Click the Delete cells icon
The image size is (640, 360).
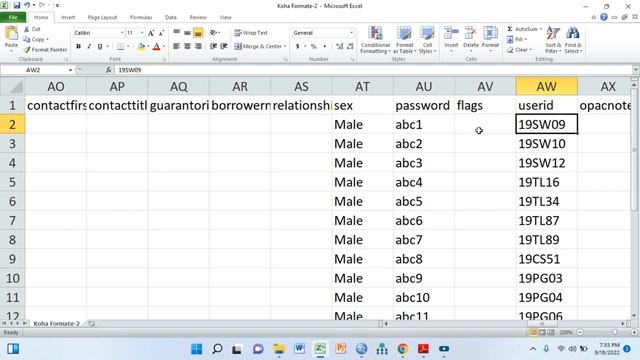[470, 33]
